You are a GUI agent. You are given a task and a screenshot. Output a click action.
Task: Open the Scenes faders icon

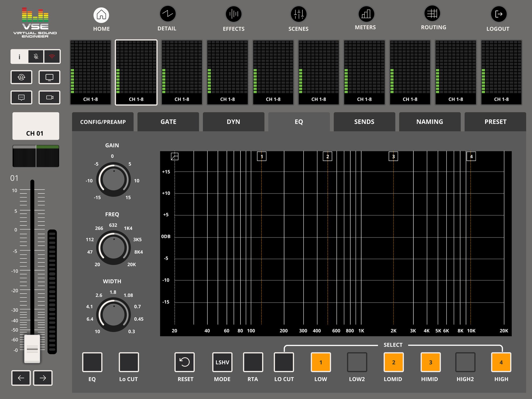(298, 14)
